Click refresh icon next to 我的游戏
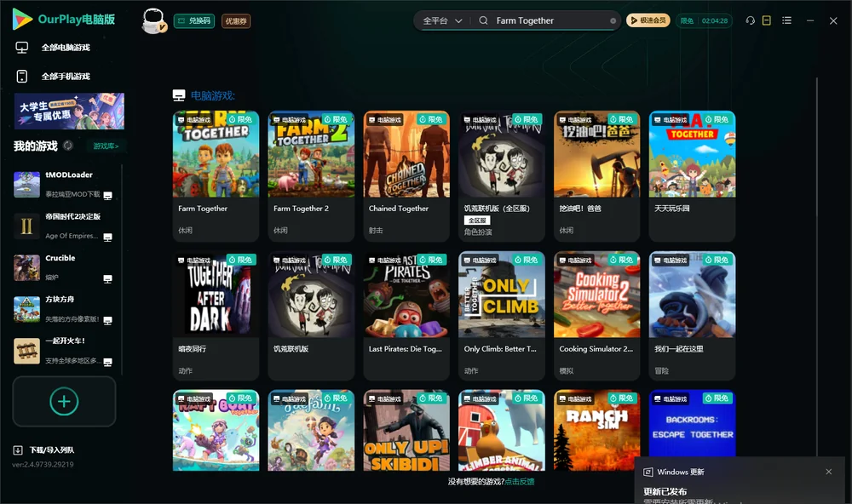This screenshot has height=504, width=852. (68, 146)
